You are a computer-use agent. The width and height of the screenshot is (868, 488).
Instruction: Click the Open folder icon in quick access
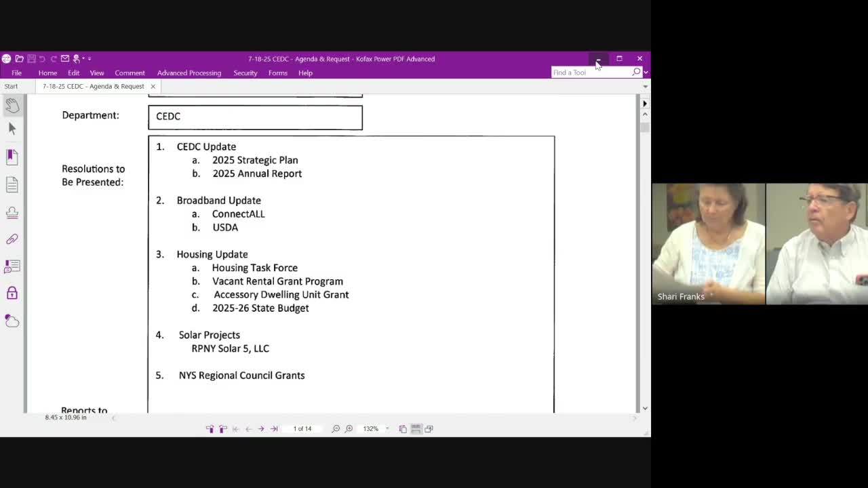pos(19,59)
